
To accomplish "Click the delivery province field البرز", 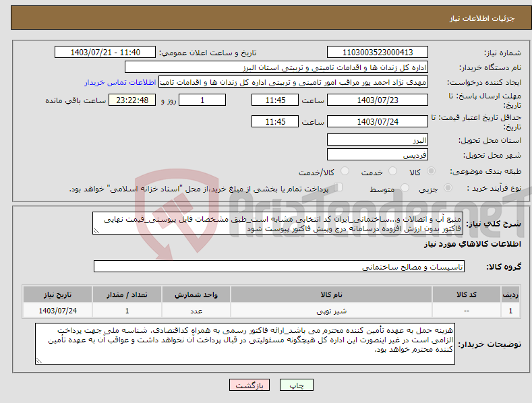I will pyautogui.click(x=378, y=139).
